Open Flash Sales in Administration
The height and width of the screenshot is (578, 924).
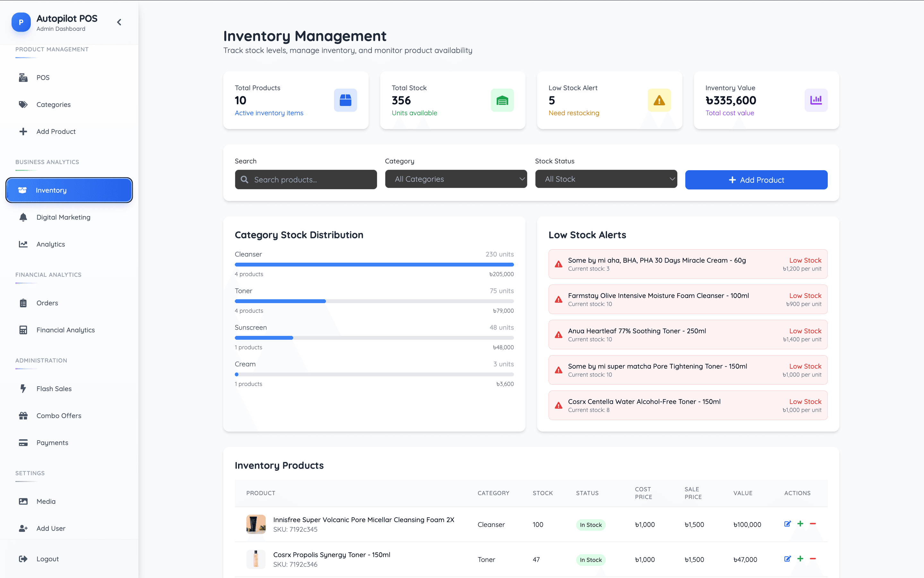tap(69, 389)
